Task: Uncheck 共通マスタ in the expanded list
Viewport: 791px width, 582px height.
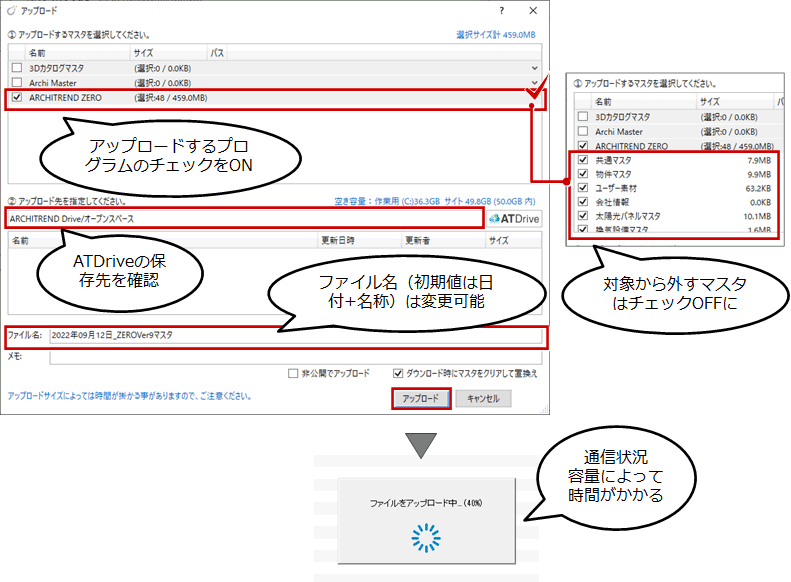Action: [583, 160]
